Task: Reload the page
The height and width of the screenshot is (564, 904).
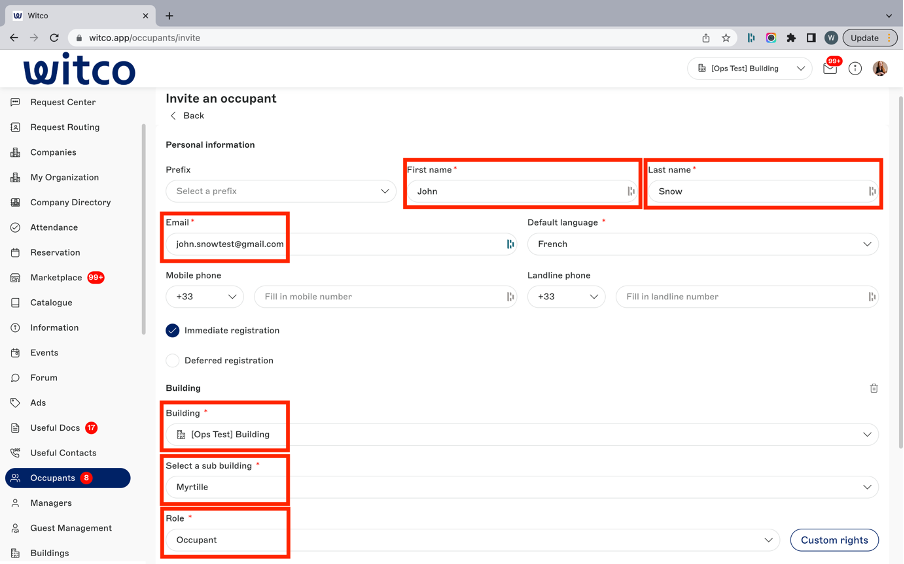Action: pyautogui.click(x=54, y=38)
